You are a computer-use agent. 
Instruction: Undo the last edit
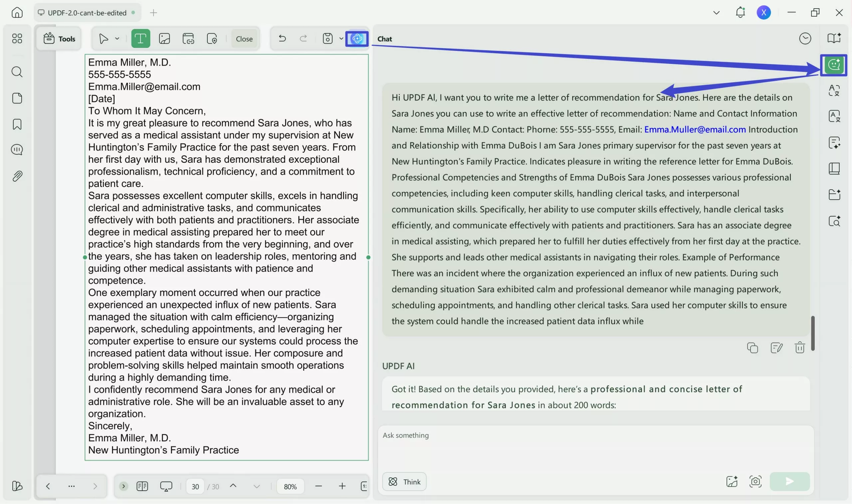click(x=282, y=38)
